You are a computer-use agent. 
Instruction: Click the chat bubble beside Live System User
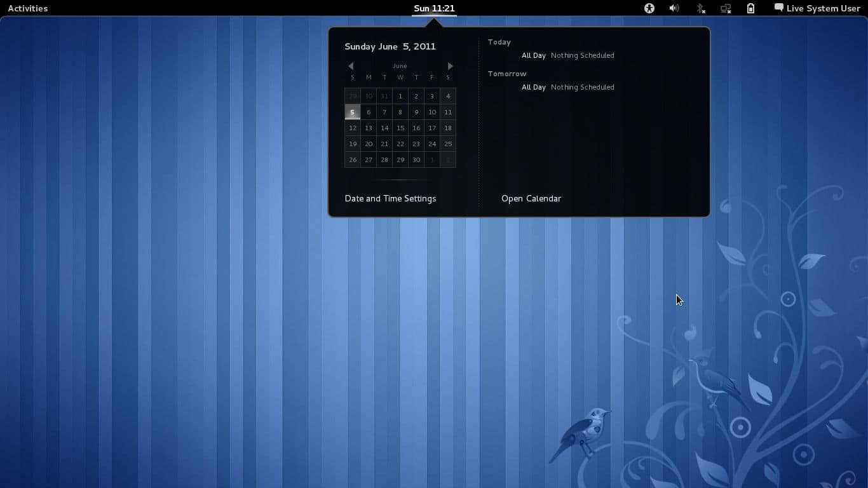778,8
